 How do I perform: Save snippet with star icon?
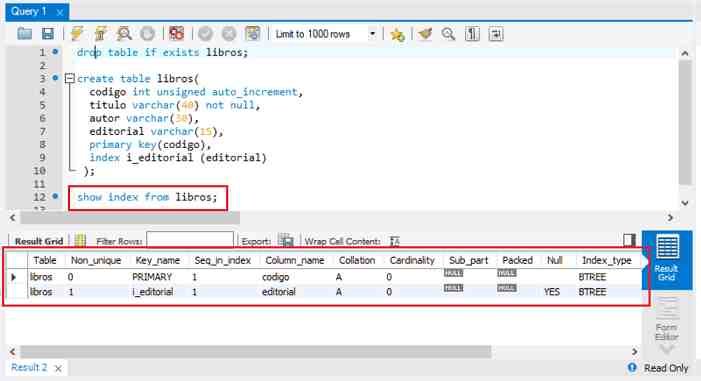(x=397, y=34)
